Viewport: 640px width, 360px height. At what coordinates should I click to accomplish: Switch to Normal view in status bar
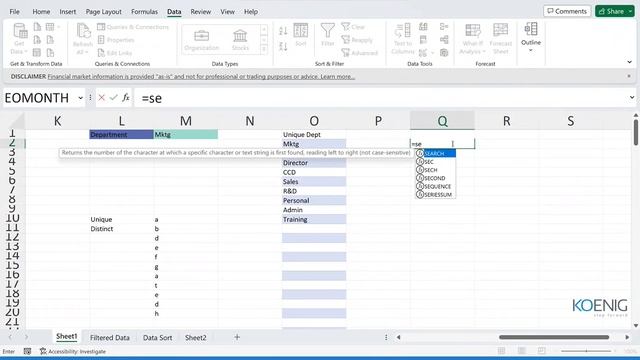(501, 351)
